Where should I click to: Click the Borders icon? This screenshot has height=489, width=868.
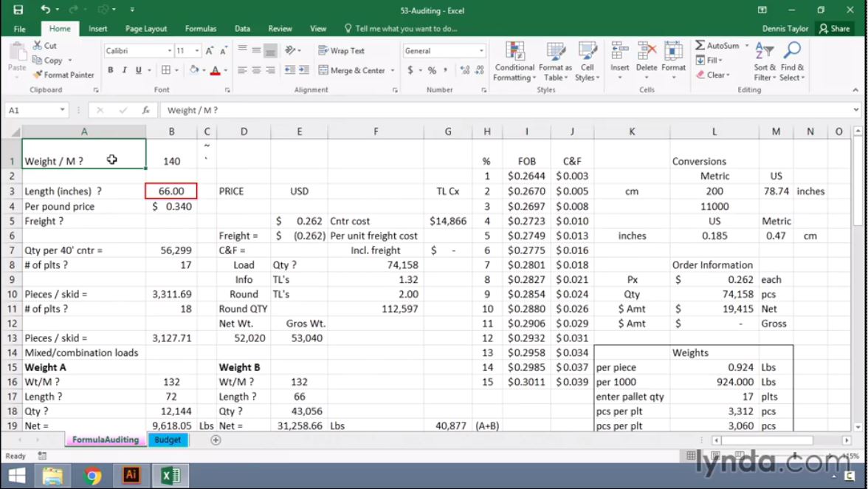click(x=166, y=69)
